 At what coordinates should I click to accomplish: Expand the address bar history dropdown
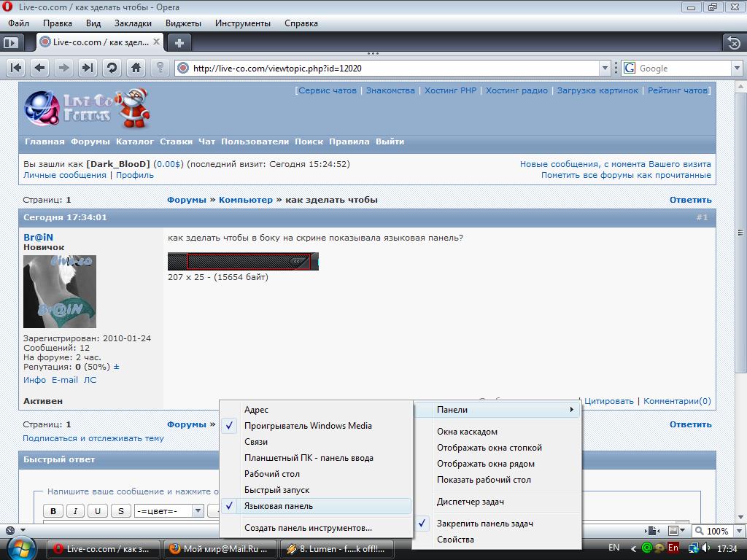[605, 69]
